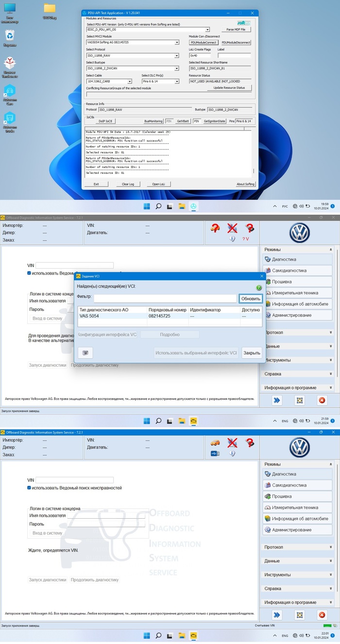Click the Parse MDF File button
Screen dimensions: 340x644
pos(236,30)
